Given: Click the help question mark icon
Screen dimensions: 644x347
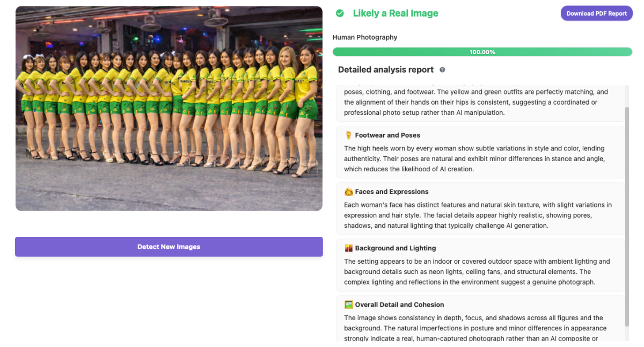Looking at the screenshot, I should coord(442,70).
